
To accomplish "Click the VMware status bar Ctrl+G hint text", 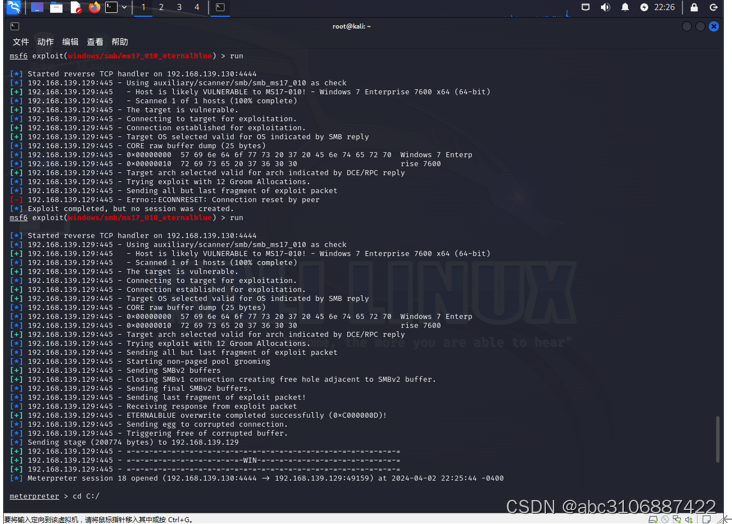I will click(x=99, y=519).
